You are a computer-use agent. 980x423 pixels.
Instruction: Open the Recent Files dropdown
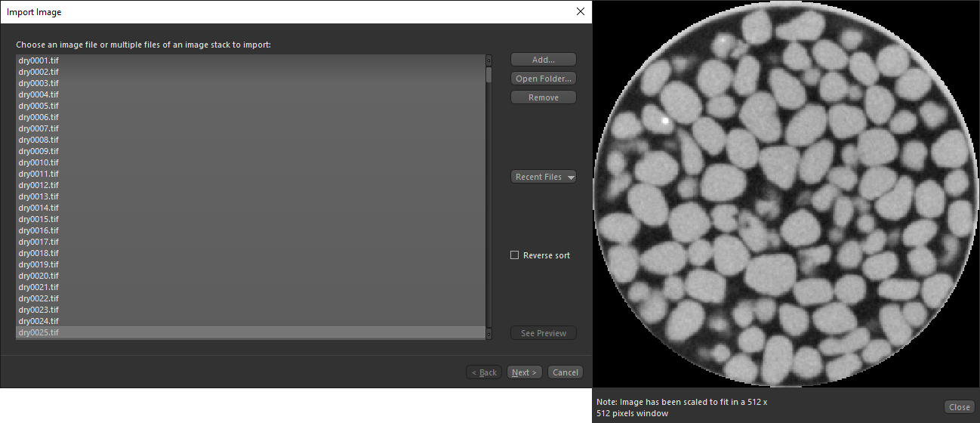point(543,177)
